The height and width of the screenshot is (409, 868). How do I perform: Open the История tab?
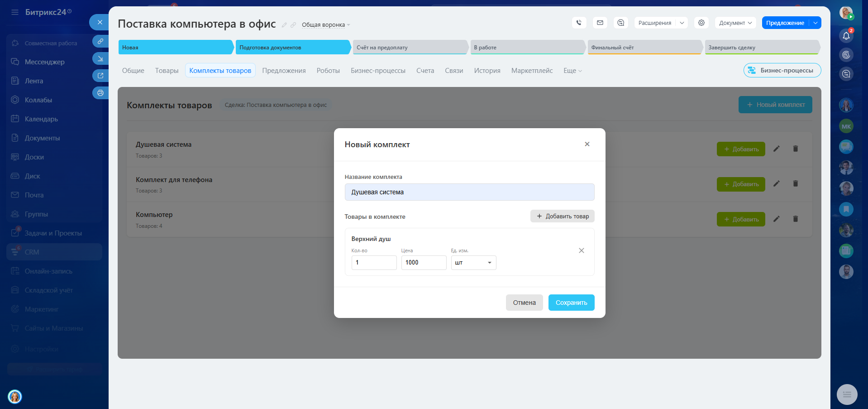point(487,71)
